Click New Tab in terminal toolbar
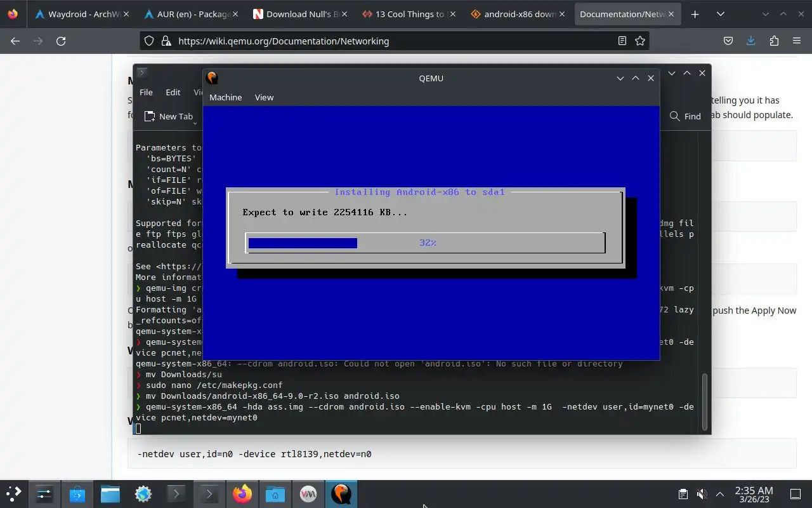 click(168, 116)
